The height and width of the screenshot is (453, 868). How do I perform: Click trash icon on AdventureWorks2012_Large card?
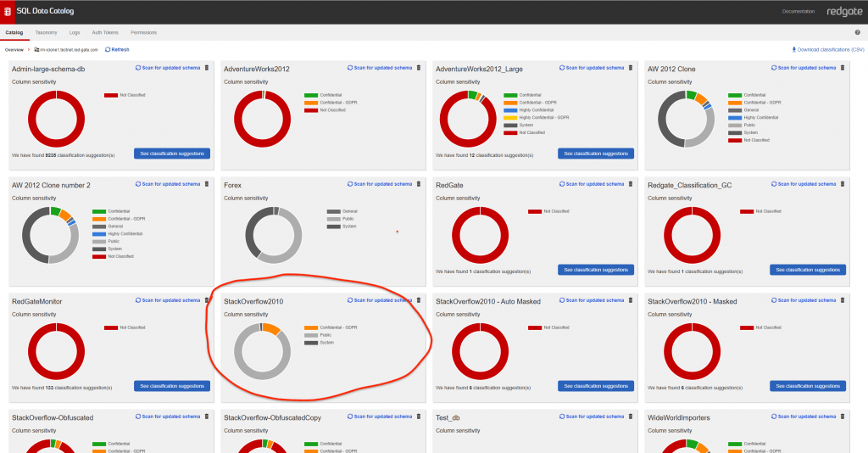[x=631, y=68]
